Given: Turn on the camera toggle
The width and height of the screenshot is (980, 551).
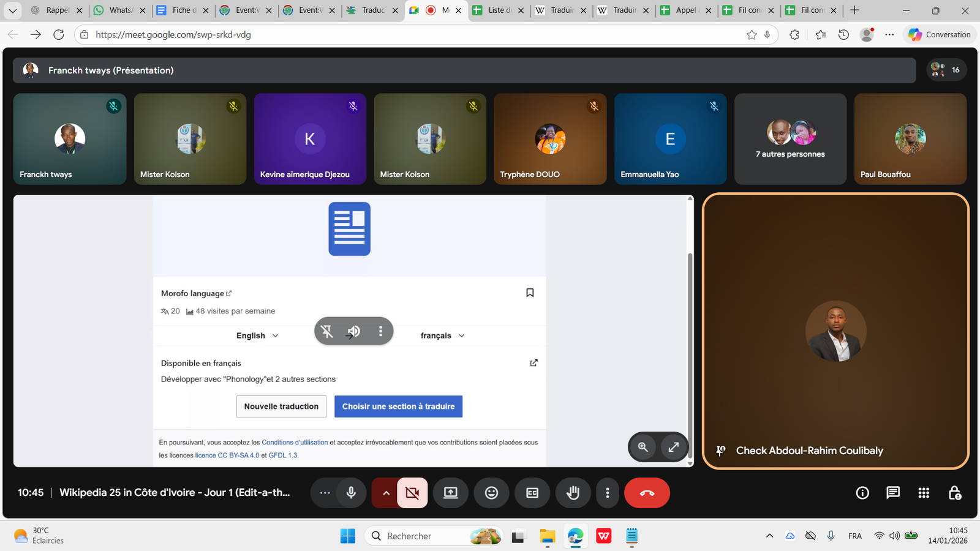Looking at the screenshot, I should [412, 493].
